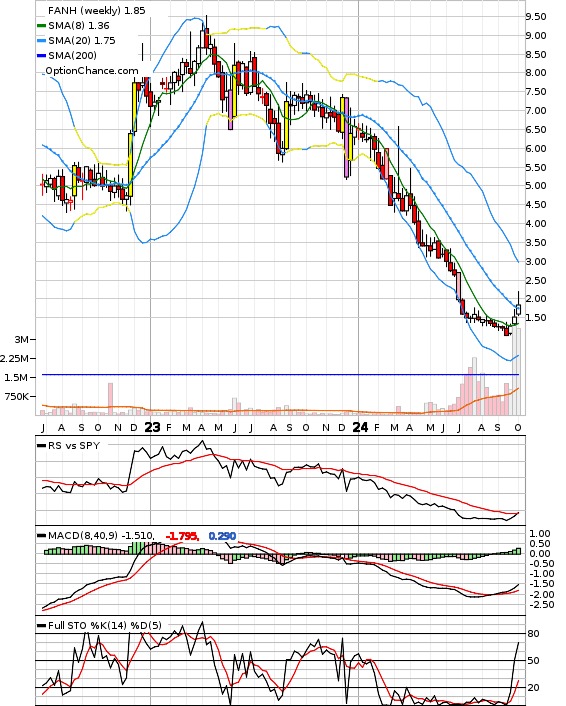The width and height of the screenshot is (566, 706).
Task: Click the light blue SMA(20) legend swatch
Action: coord(41,41)
